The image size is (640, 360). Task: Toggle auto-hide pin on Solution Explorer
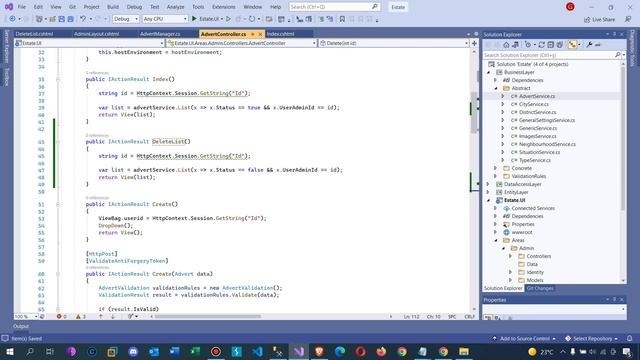tap(614, 34)
